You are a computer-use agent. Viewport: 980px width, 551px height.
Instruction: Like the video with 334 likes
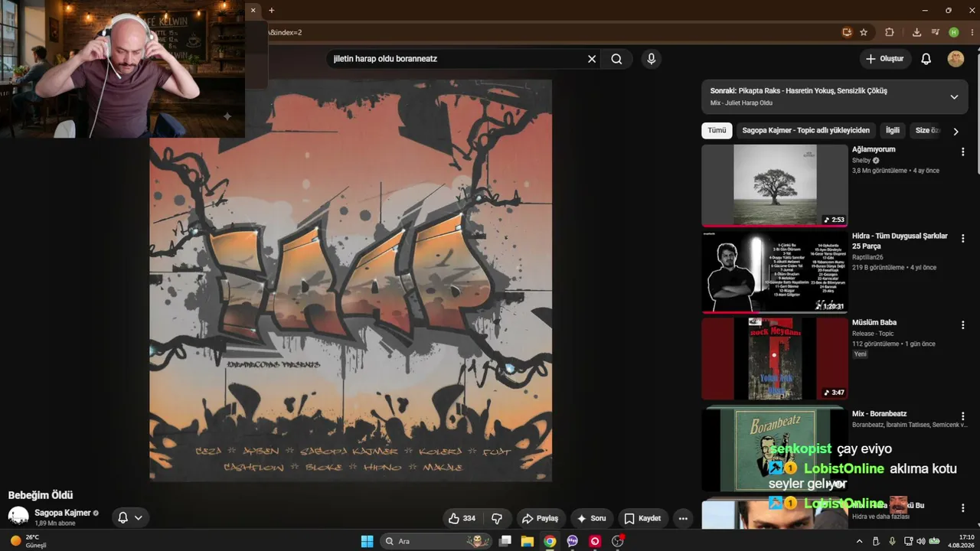pyautogui.click(x=462, y=518)
